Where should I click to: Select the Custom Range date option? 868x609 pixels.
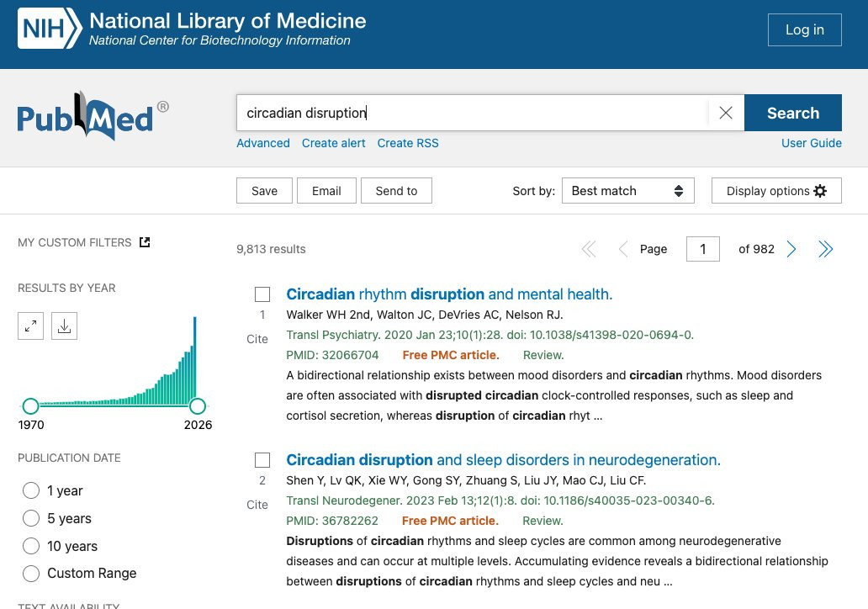click(x=31, y=574)
